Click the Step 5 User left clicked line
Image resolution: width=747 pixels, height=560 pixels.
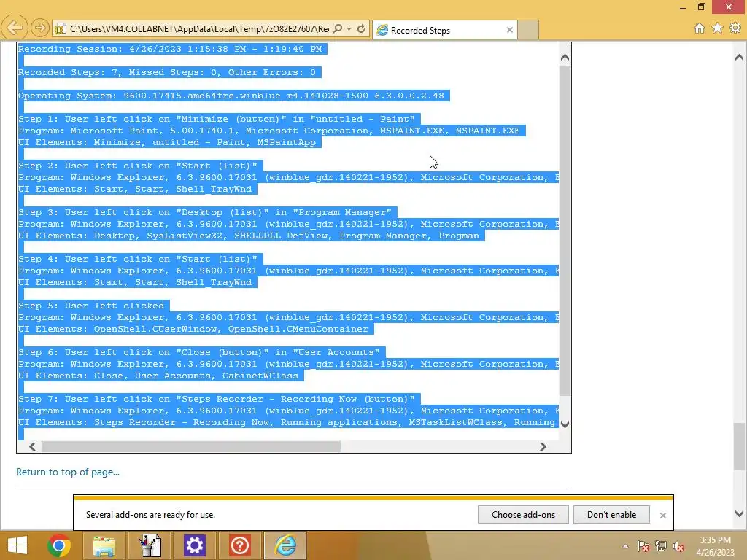tap(91, 306)
